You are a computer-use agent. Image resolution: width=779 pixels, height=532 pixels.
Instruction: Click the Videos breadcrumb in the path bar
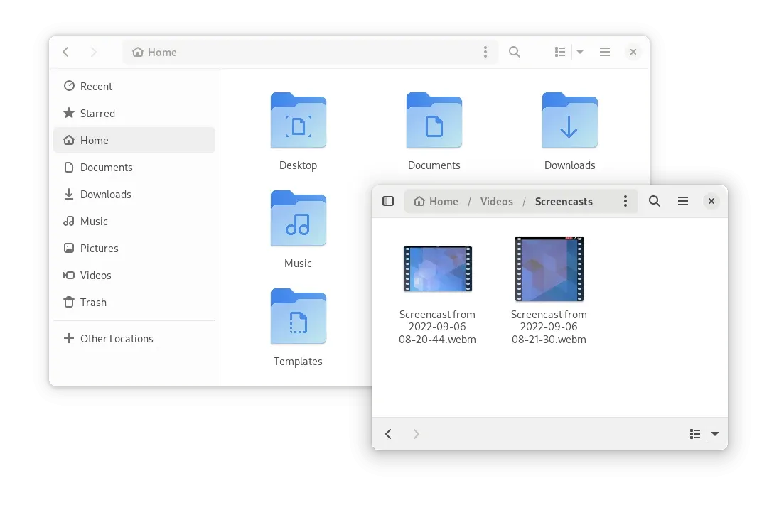496,201
